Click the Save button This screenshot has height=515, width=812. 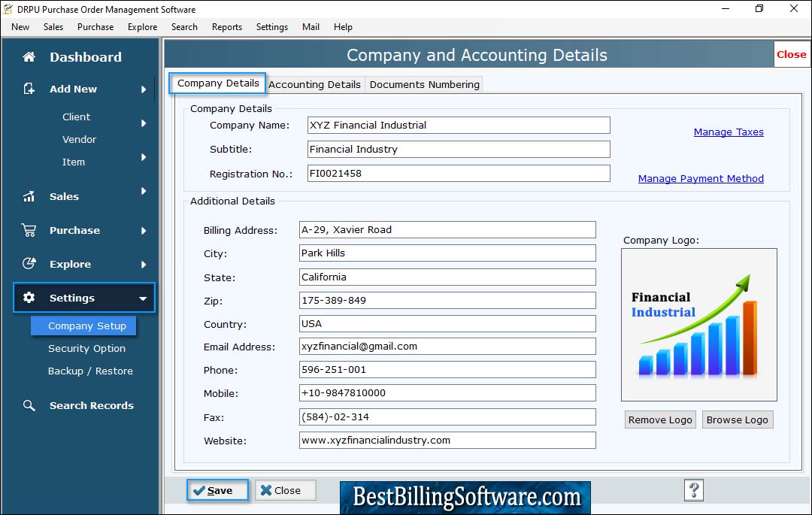(x=217, y=490)
